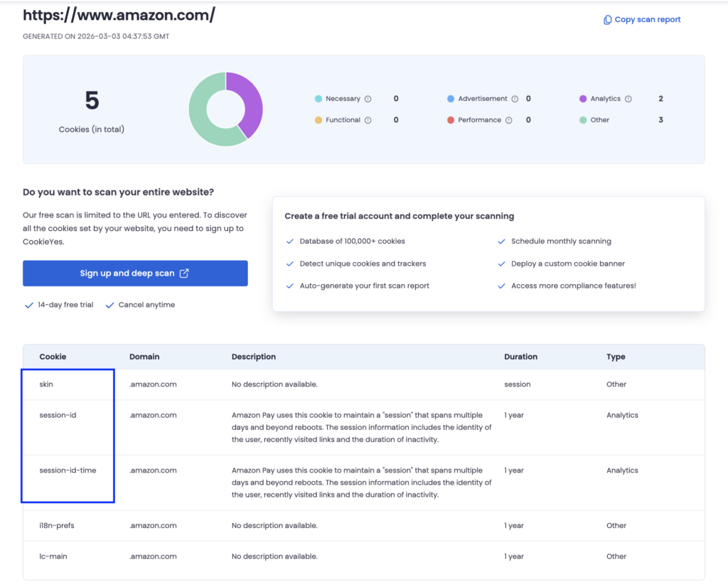Click the Necessary category label
The width and height of the screenshot is (728, 584).
[343, 99]
